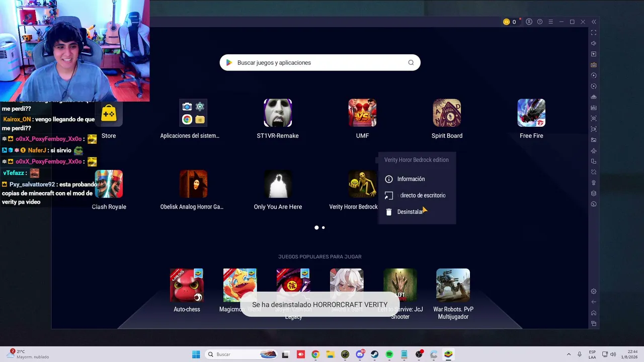This screenshot has width=644, height=362.
Task: Open the Aplicaciones del sistema folder
Action: [x=193, y=113]
